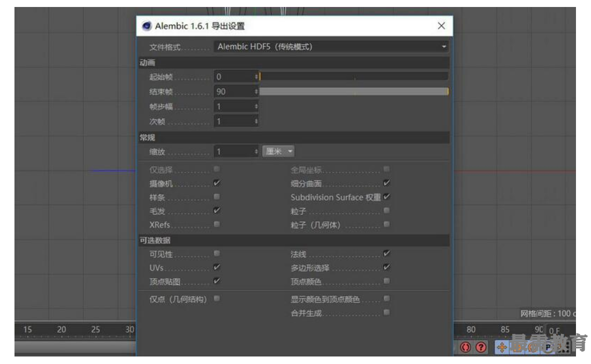Uncheck the 摄像机 checkbox
The image size is (591, 364).
[x=217, y=183]
